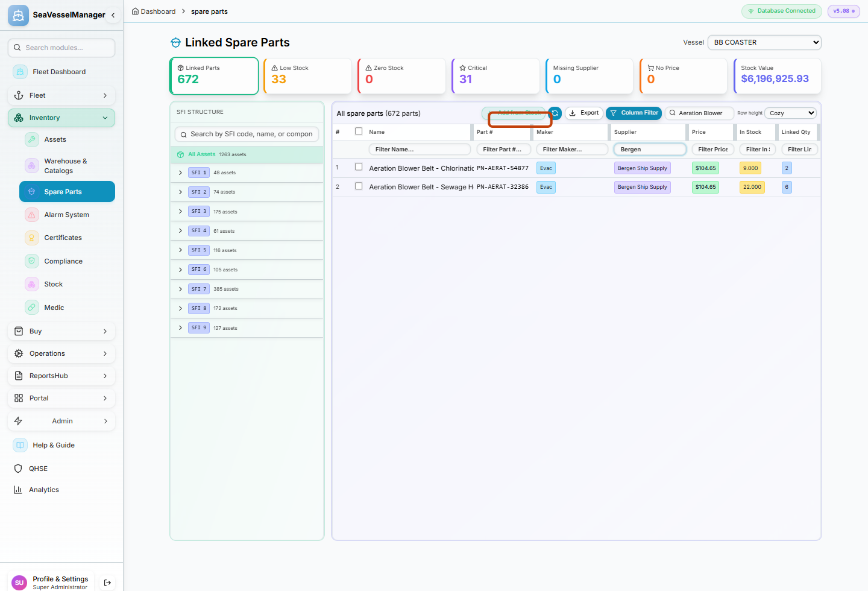Click the 22.000 in-stock value
The image size is (868, 591).
pos(752,187)
